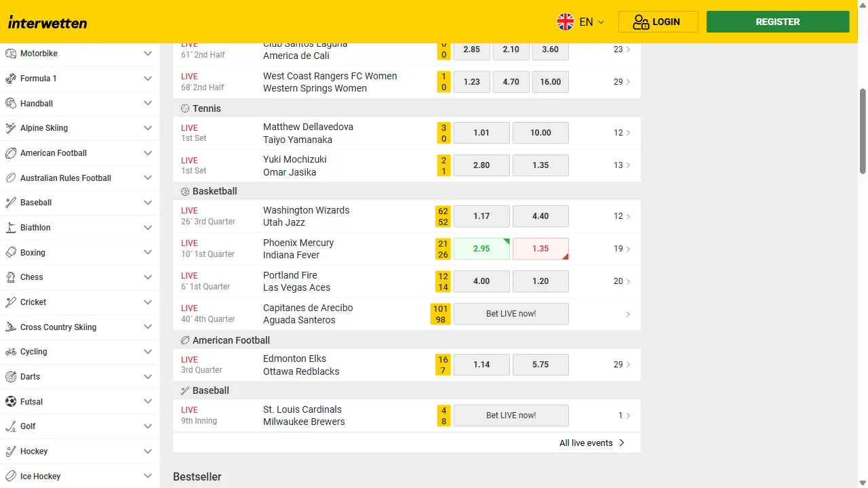Click the Biathlon icon
Screen dimensions: 868x488
pos(11,228)
